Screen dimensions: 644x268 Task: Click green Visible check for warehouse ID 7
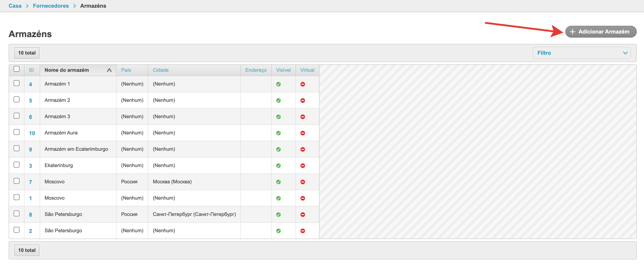(x=278, y=182)
